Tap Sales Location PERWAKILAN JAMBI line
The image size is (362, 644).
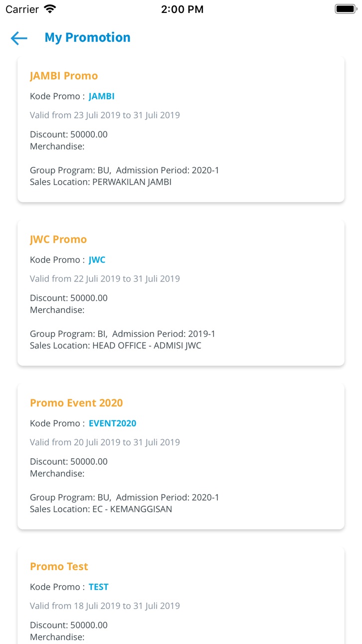[101, 182]
